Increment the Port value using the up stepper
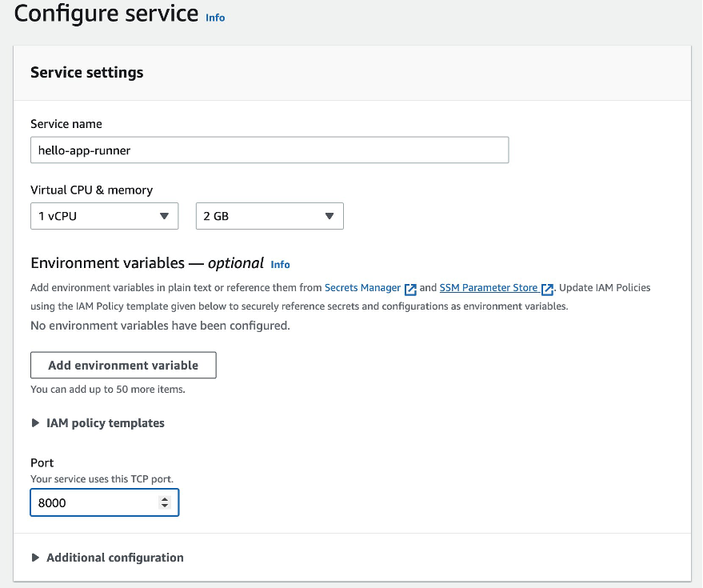703x588 pixels. click(x=166, y=498)
